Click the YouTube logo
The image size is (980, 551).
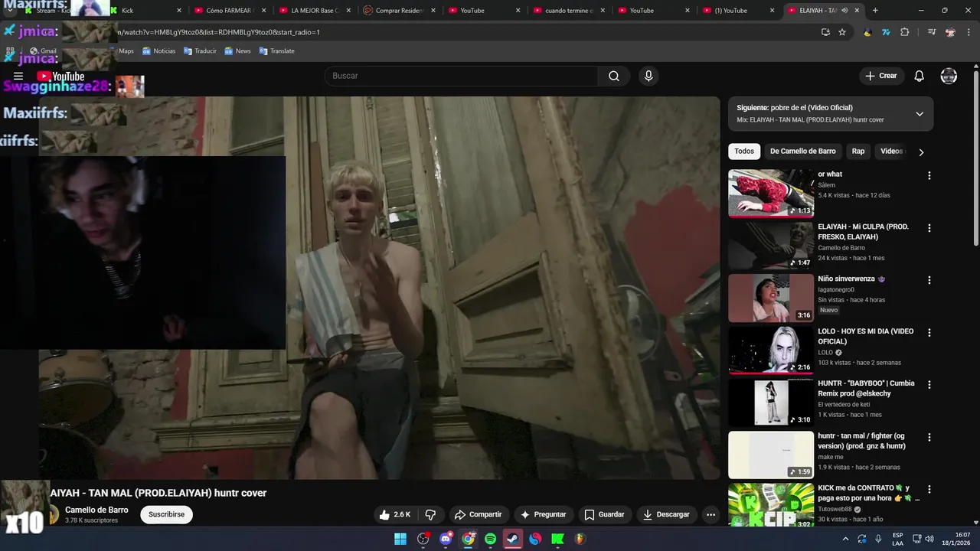click(60, 76)
